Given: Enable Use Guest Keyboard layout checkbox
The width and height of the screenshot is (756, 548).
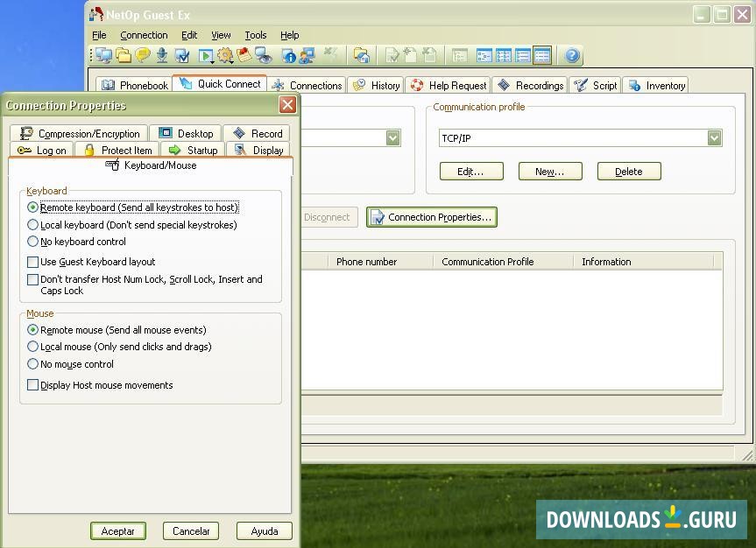Looking at the screenshot, I should (33, 262).
